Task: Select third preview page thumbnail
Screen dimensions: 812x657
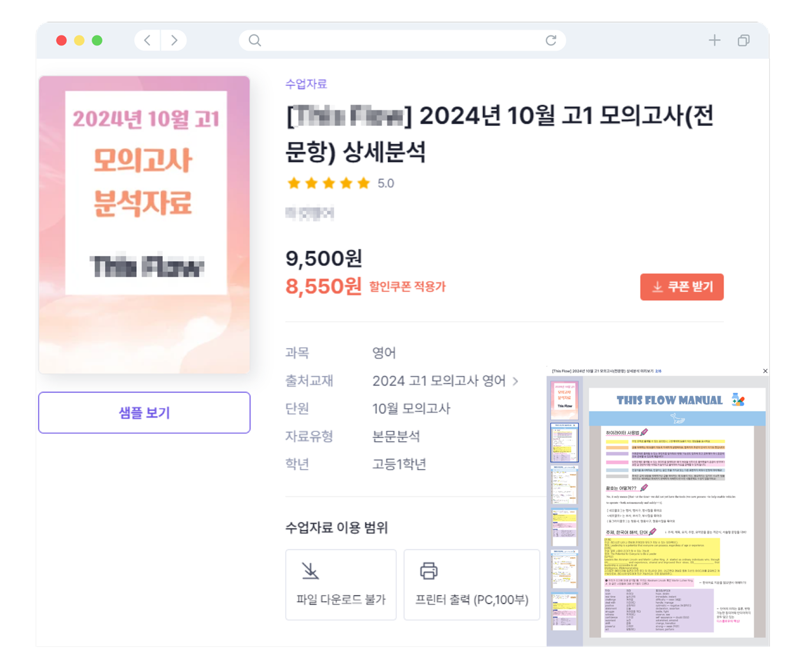Action: (564, 484)
